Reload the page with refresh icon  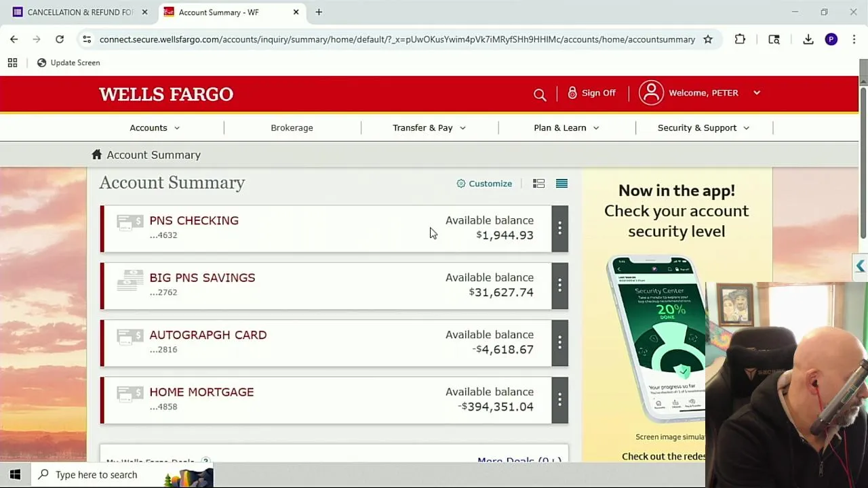(60, 39)
